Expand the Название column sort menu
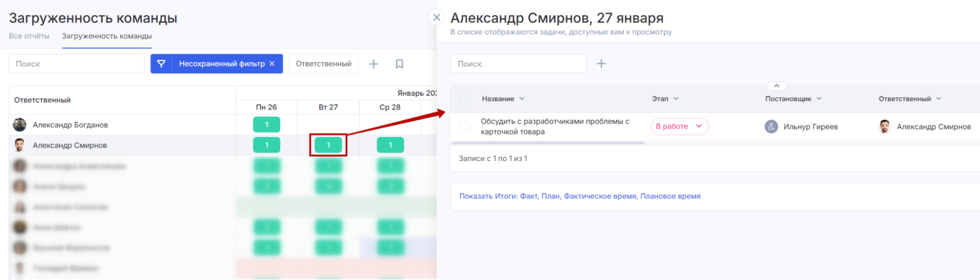The image size is (980, 280). (522, 99)
